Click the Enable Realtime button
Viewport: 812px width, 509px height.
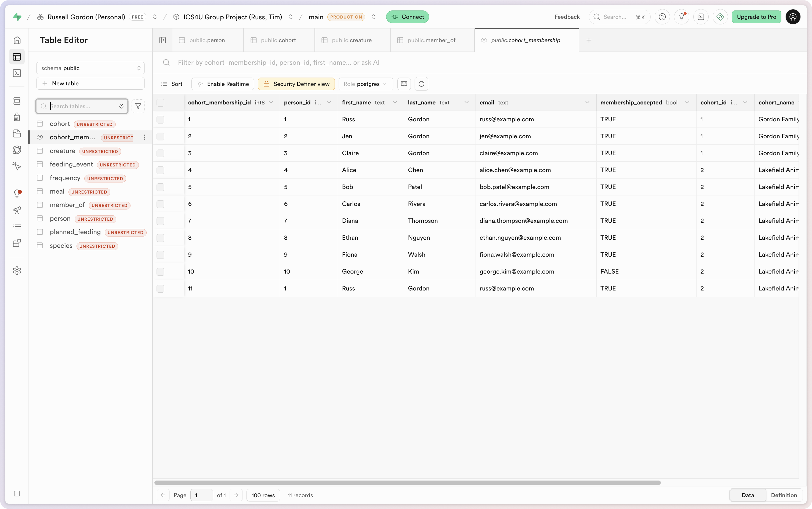(223, 84)
